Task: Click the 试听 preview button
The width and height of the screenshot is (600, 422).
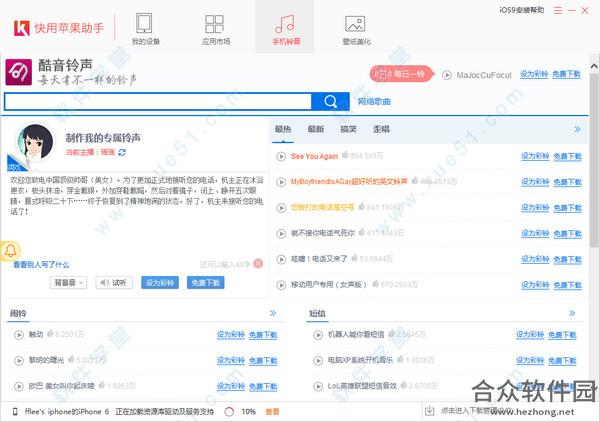Action: [114, 283]
